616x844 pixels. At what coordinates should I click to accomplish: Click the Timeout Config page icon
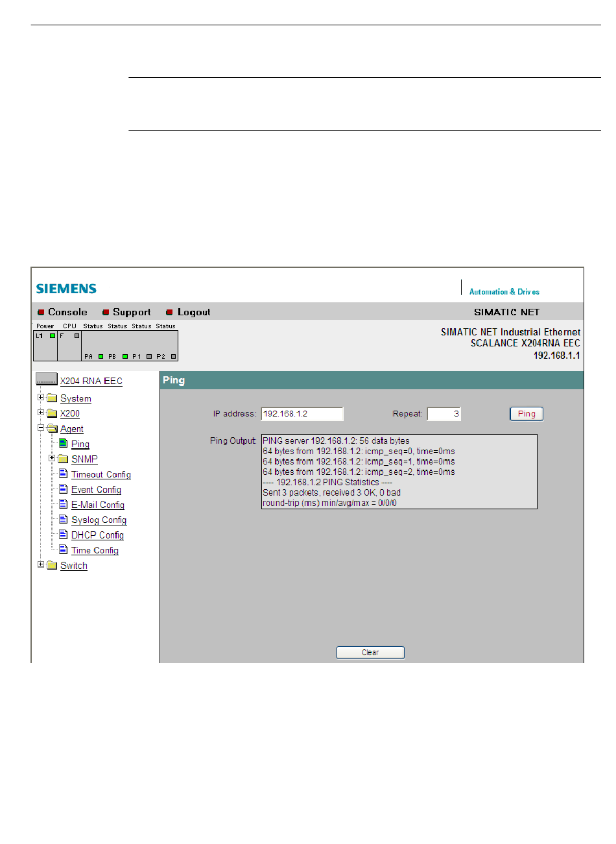pyautogui.click(x=64, y=474)
